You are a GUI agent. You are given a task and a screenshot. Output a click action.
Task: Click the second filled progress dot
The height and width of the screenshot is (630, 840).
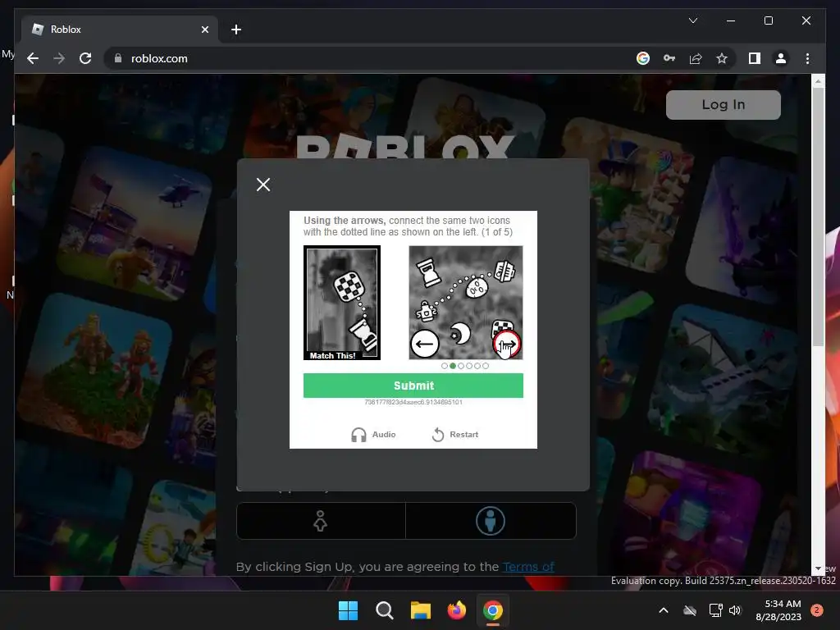453,366
